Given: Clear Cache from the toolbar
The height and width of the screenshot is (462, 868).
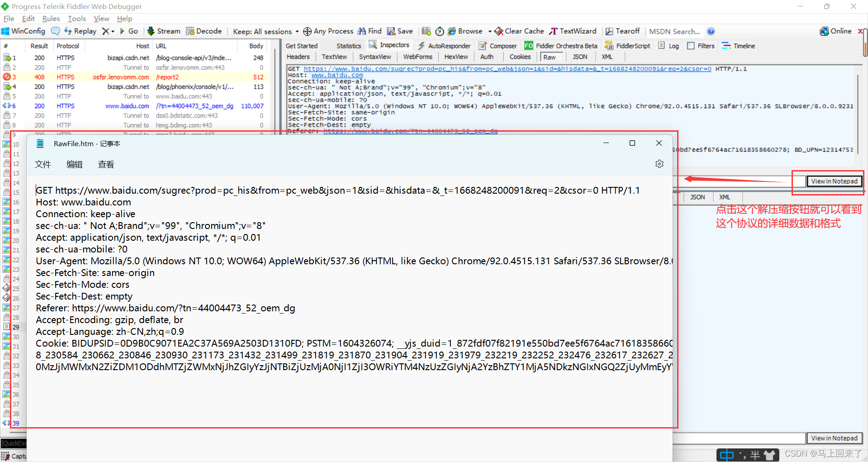Looking at the screenshot, I should 519,31.
